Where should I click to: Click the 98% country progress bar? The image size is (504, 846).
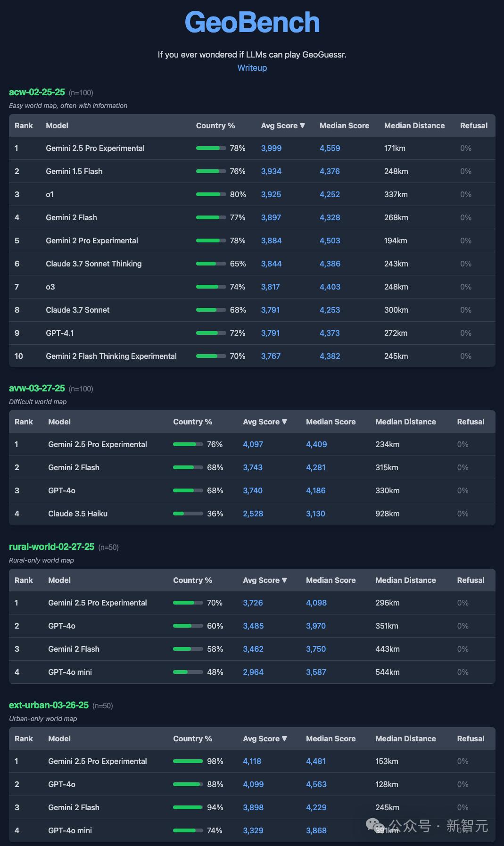point(188,761)
